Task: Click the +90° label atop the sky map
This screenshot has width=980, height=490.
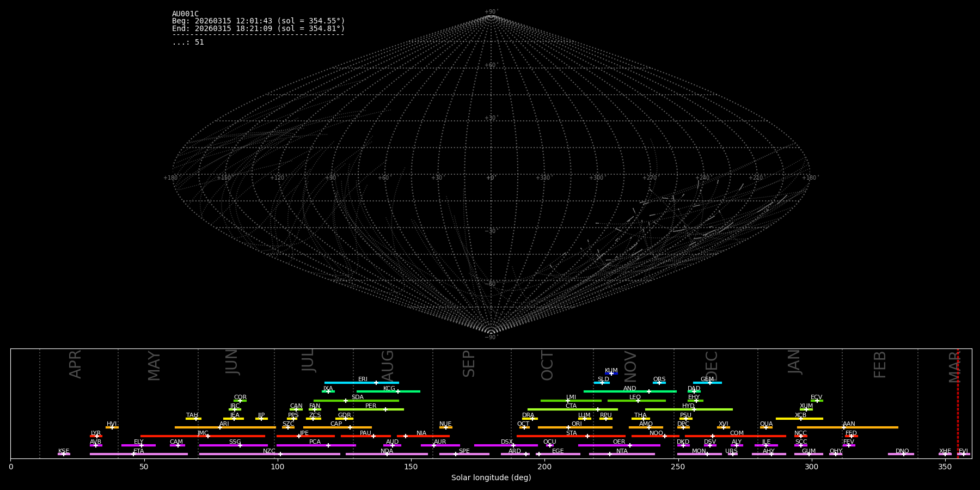Action: (x=491, y=12)
